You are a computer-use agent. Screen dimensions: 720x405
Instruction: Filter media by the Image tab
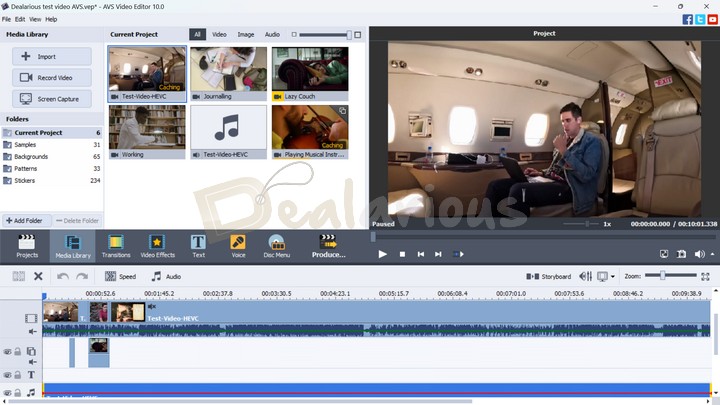(x=246, y=34)
